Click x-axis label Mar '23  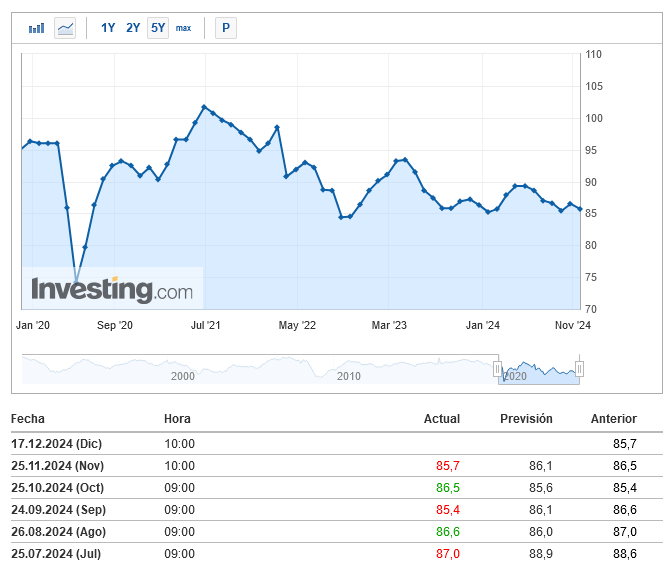pos(389,326)
